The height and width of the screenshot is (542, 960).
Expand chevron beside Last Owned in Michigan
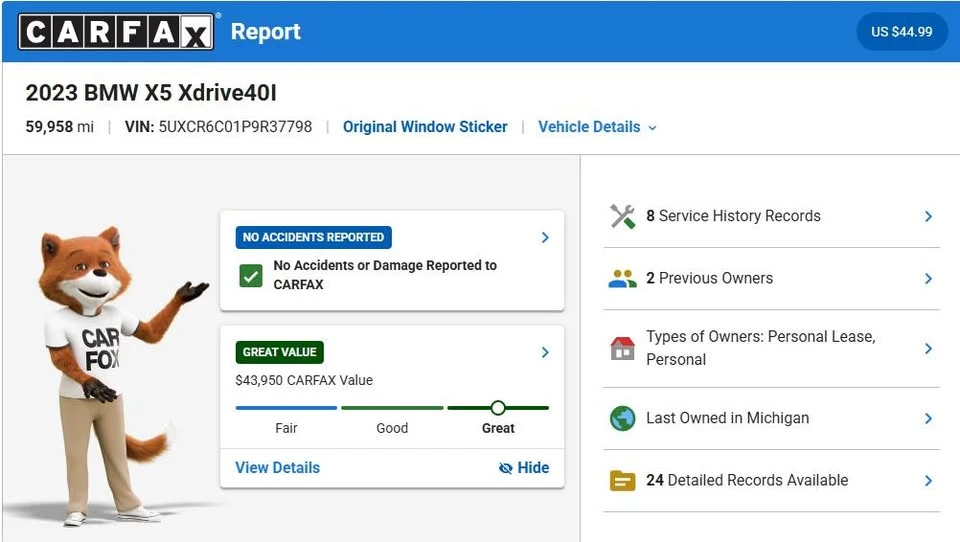coord(928,418)
